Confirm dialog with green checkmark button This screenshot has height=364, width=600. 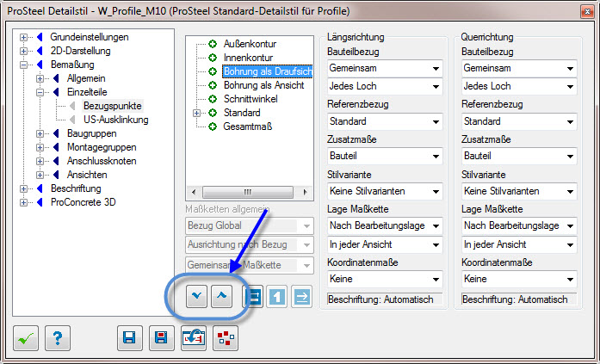point(26,338)
